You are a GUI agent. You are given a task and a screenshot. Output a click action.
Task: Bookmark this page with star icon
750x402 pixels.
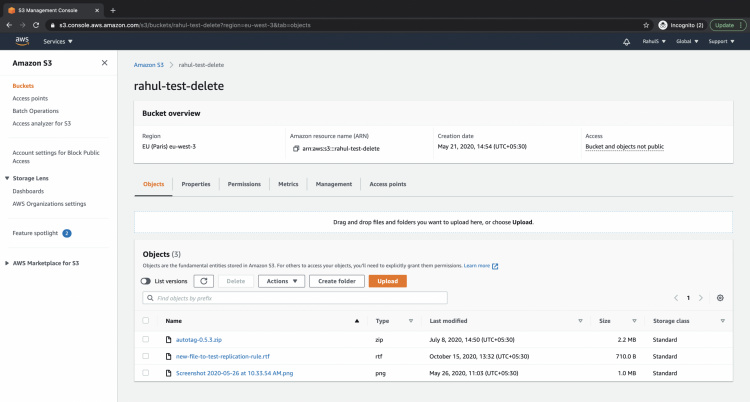pos(647,24)
